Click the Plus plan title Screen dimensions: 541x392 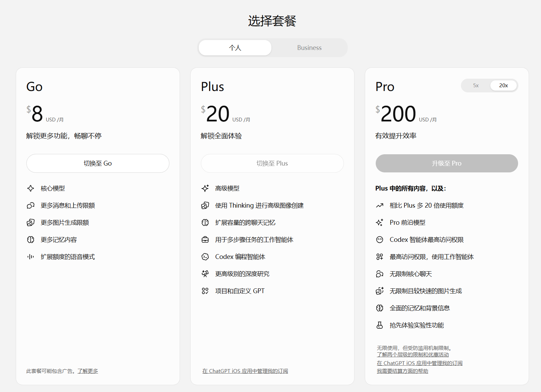[212, 87]
